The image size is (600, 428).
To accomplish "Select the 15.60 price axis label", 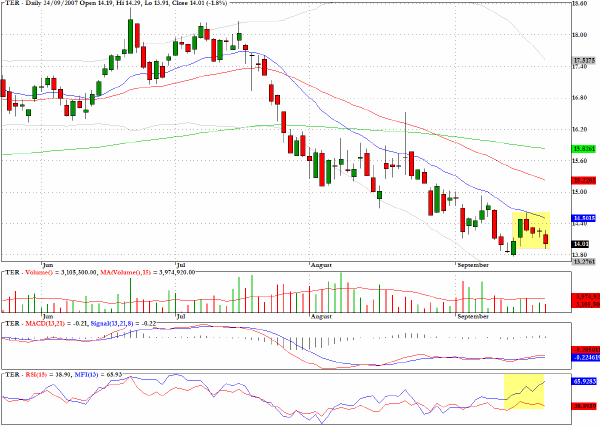I will coord(579,161).
